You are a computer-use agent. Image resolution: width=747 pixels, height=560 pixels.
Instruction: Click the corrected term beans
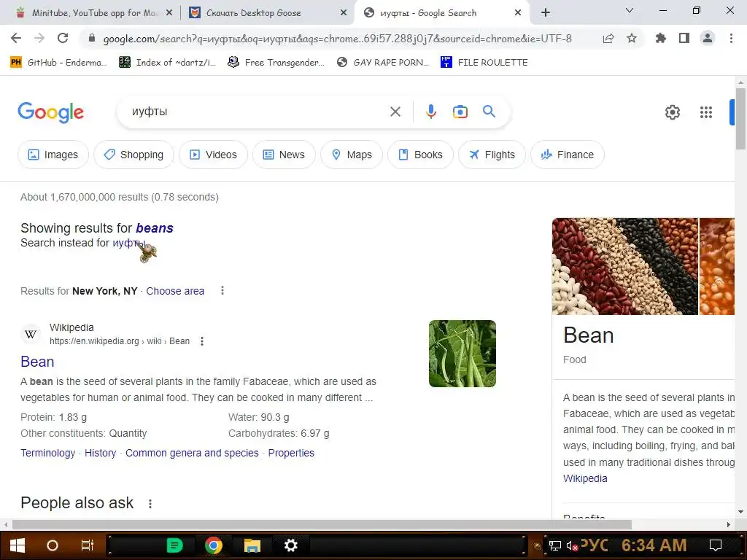click(x=155, y=228)
